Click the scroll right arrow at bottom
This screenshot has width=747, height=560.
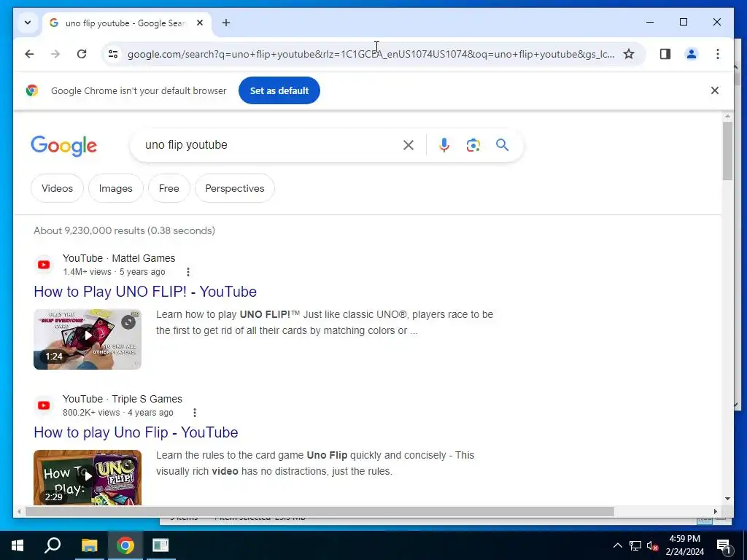716,511
